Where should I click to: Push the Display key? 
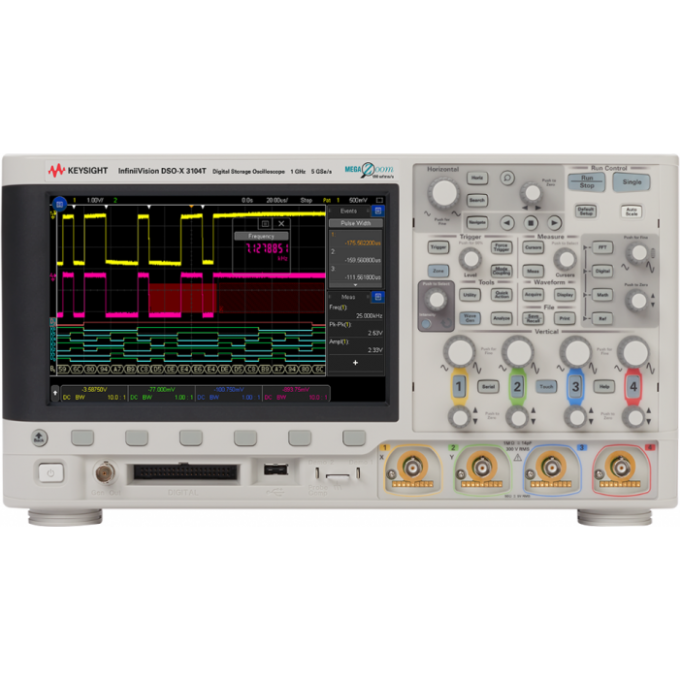[565, 294]
